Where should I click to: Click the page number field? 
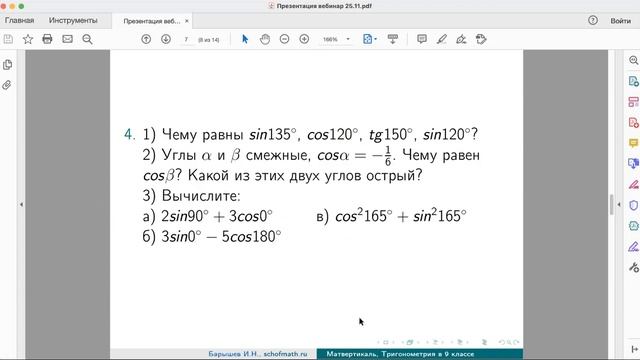pyautogui.click(x=187, y=40)
